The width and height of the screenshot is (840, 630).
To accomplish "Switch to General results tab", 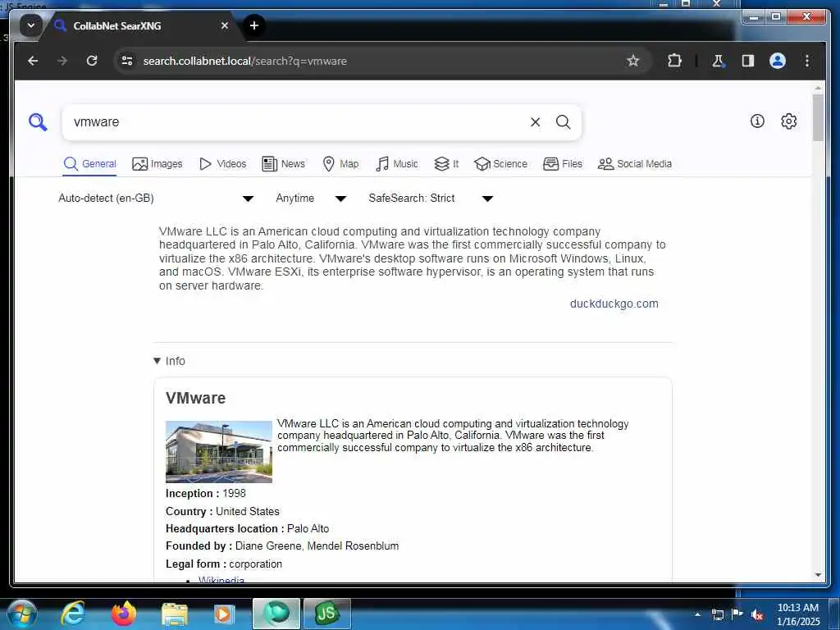I will pos(89,164).
